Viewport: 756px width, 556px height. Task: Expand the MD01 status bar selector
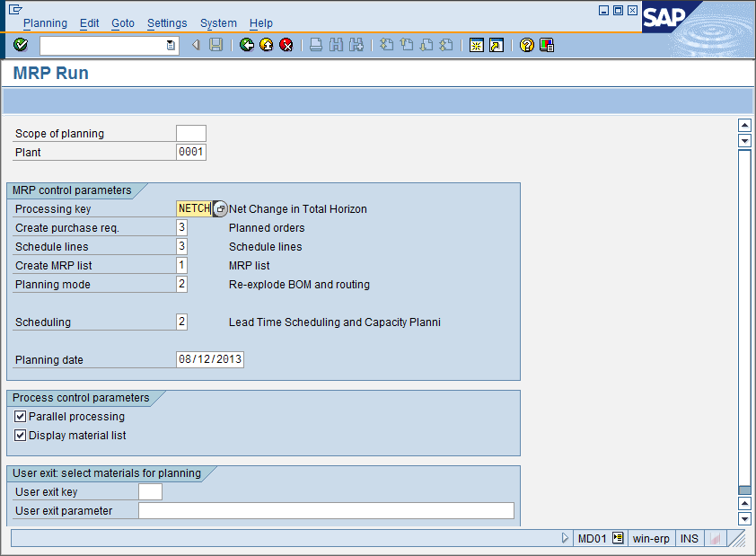[618, 539]
